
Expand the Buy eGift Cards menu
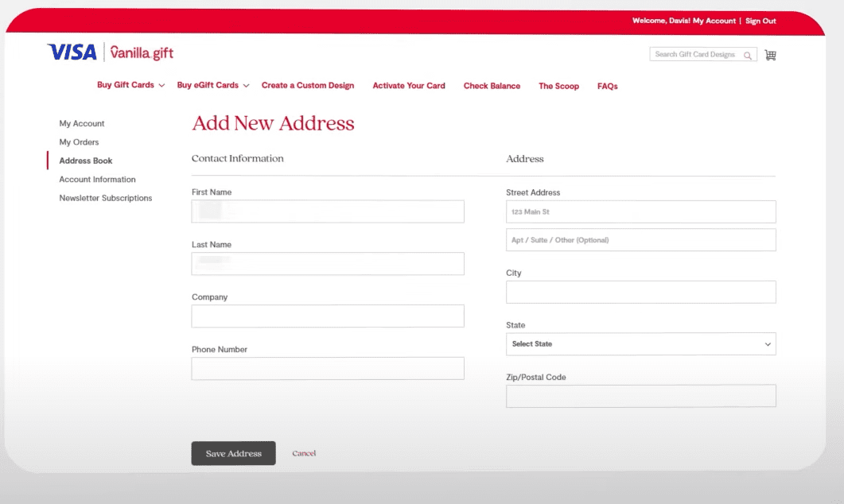(213, 85)
